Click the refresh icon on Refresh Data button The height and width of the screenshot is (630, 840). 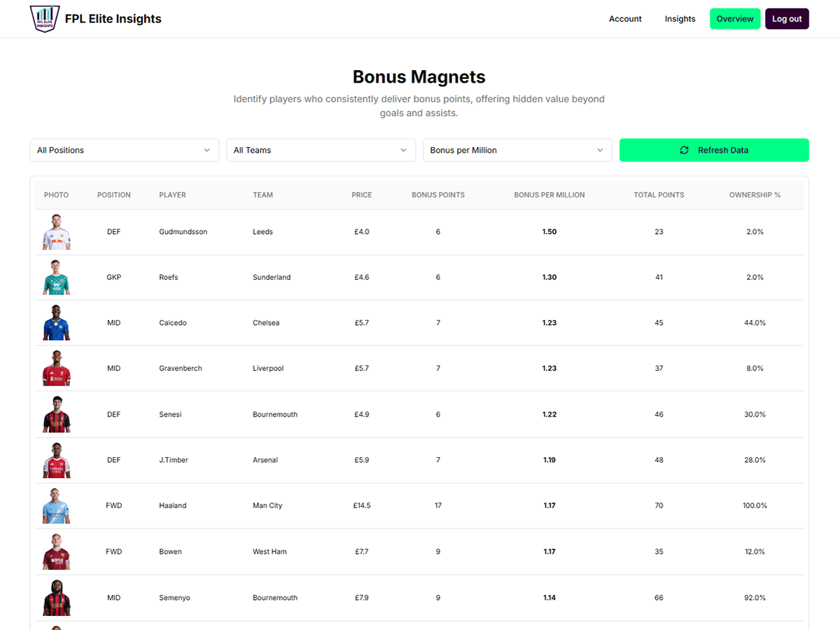coord(685,150)
